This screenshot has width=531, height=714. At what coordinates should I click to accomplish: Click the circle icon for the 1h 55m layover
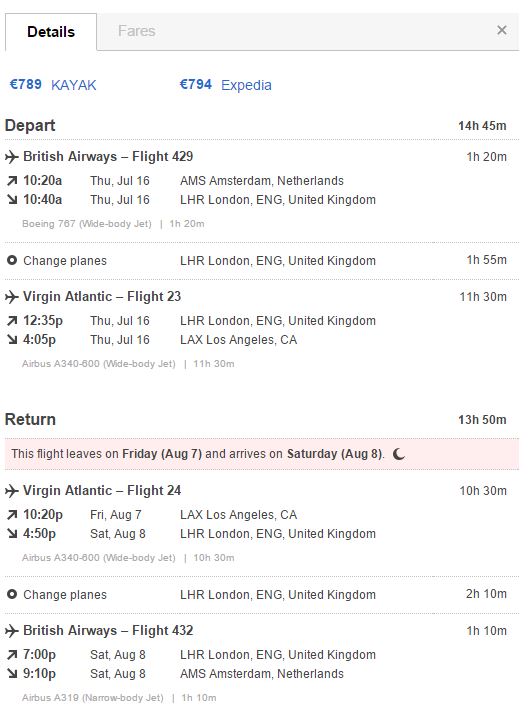12,260
